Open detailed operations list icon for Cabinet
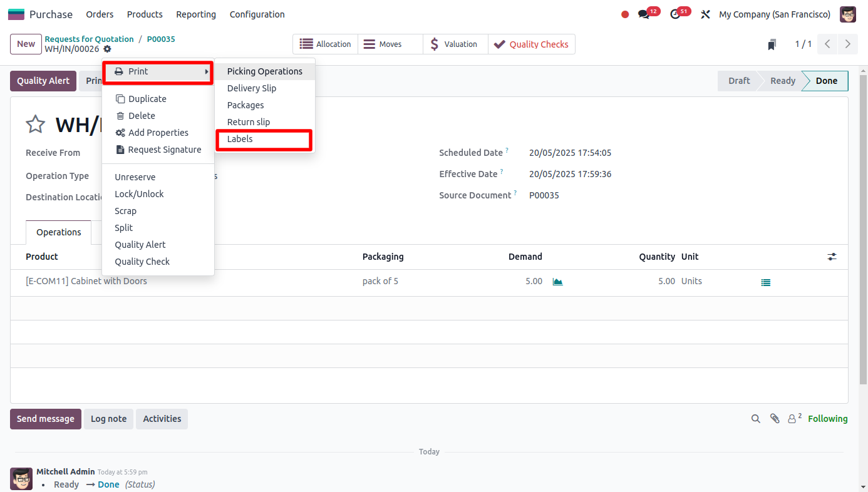 click(765, 282)
